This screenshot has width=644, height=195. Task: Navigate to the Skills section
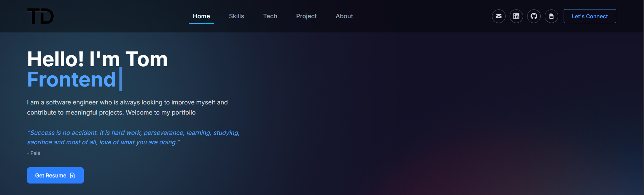pyautogui.click(x=236, y=16)
